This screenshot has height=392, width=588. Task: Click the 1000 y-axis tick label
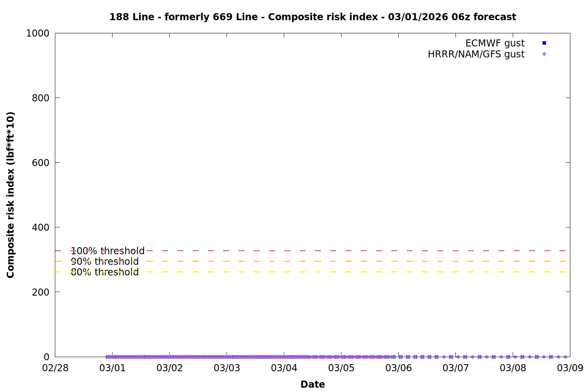(x=38, y=33)
